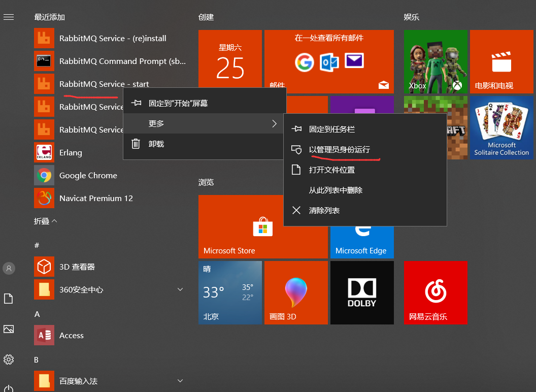536x392 pixels.
Task: Click the A alphabet group header
Action: (x=37, y=314)
